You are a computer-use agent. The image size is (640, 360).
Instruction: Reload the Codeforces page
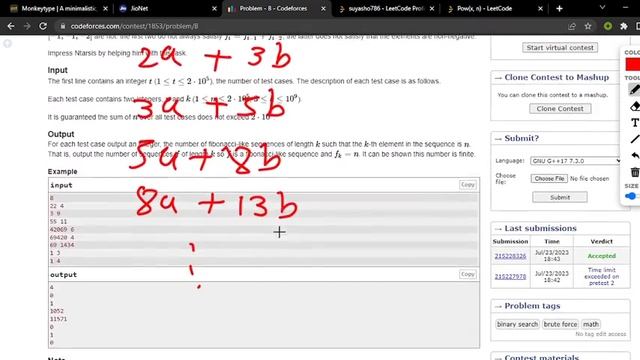[x=43, y=26]
